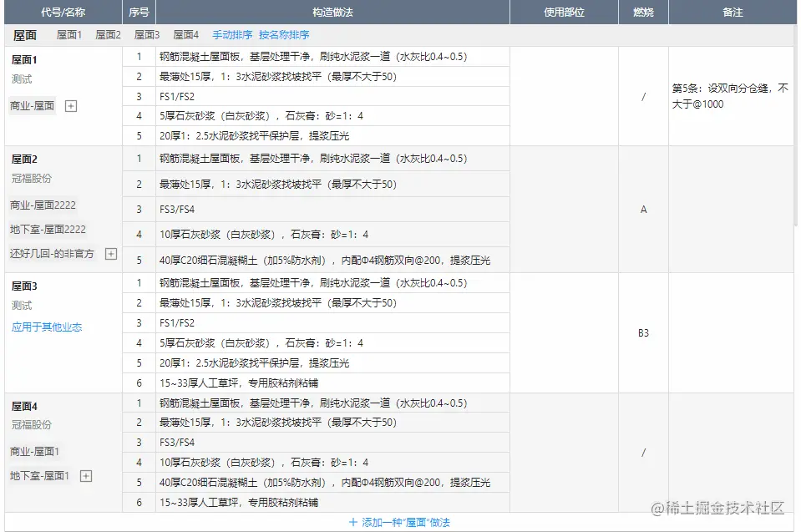Click the bold 屋面2 row title

coord(24,160)
